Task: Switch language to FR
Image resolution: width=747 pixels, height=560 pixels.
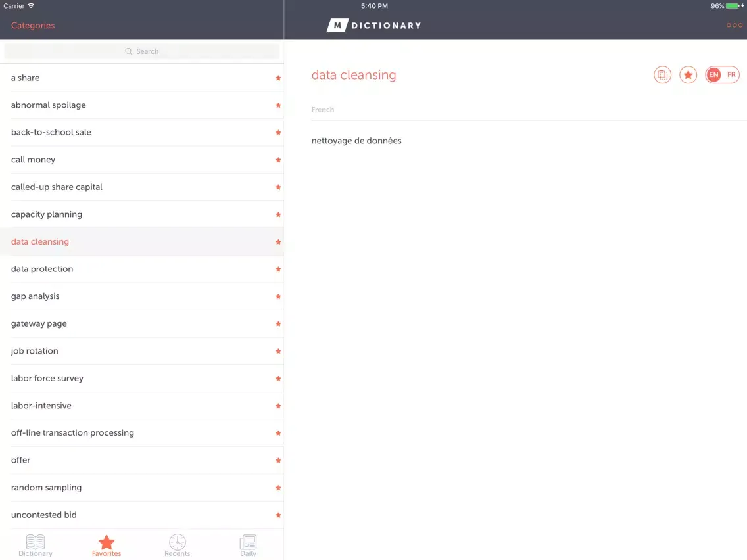Action: click(x=731, y=75)
